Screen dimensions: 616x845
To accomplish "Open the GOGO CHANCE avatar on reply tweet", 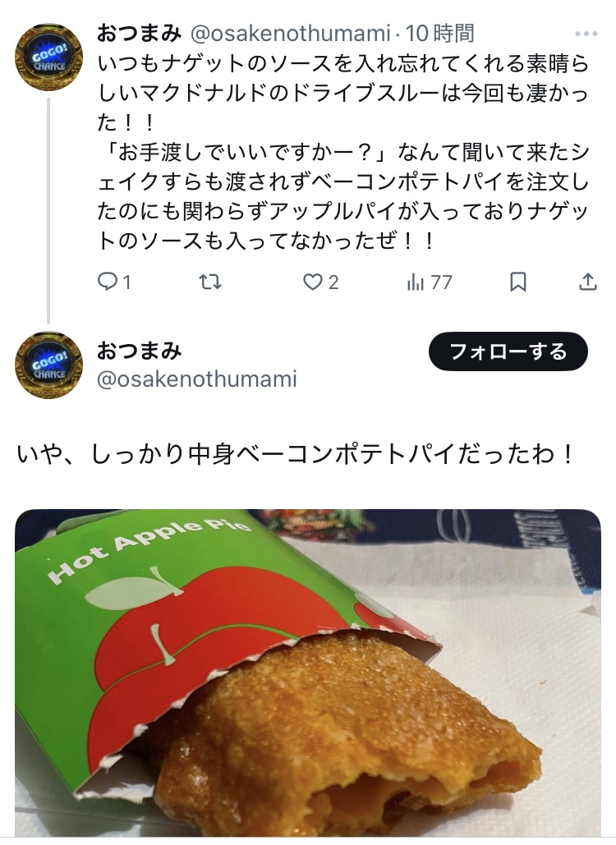I will pos(48,365).
